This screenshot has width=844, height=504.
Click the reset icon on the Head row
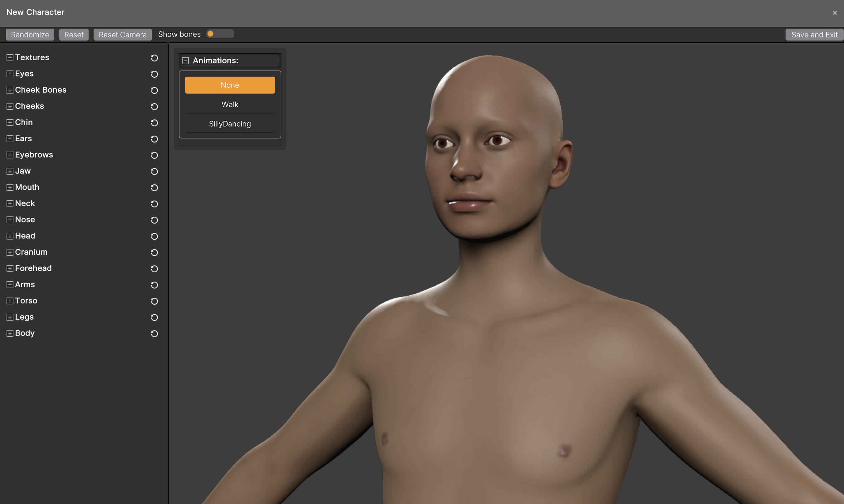154,236
